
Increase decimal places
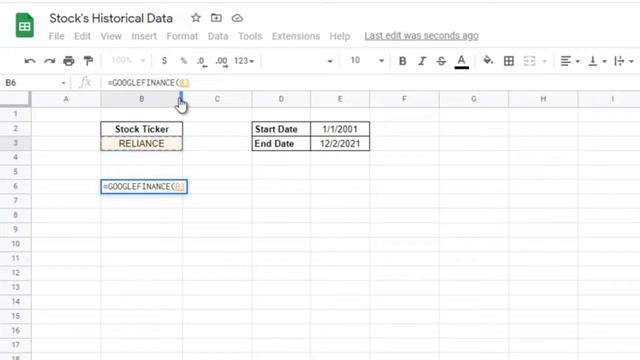222,61
